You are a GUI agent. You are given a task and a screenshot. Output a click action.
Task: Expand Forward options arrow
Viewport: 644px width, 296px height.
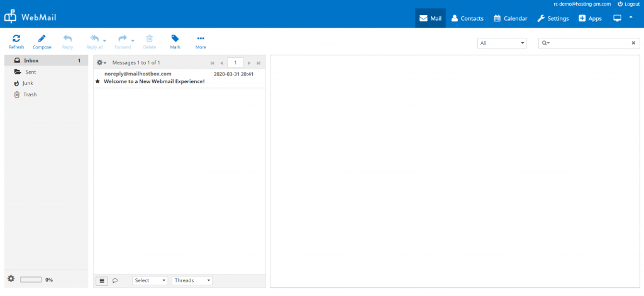point(133,41)
